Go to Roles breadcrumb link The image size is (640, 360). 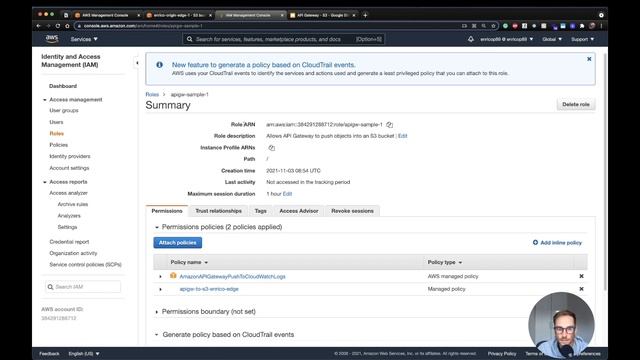[152, 94]
